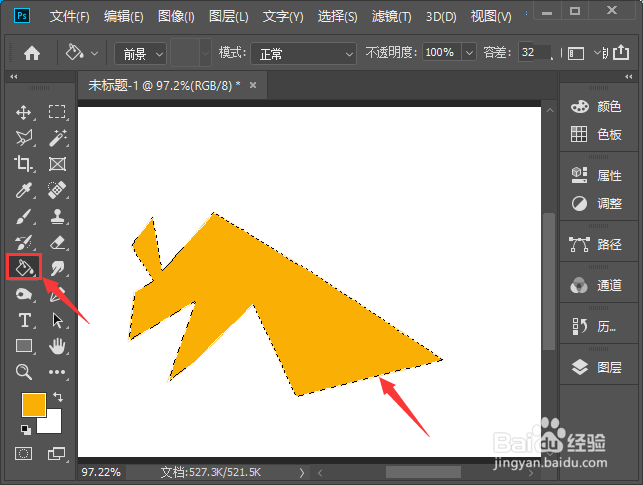This screenshot has height=485, width=643.
Task: Select the Rectangle shape tool
Action: pyautogui.click(x=24, y=346)
